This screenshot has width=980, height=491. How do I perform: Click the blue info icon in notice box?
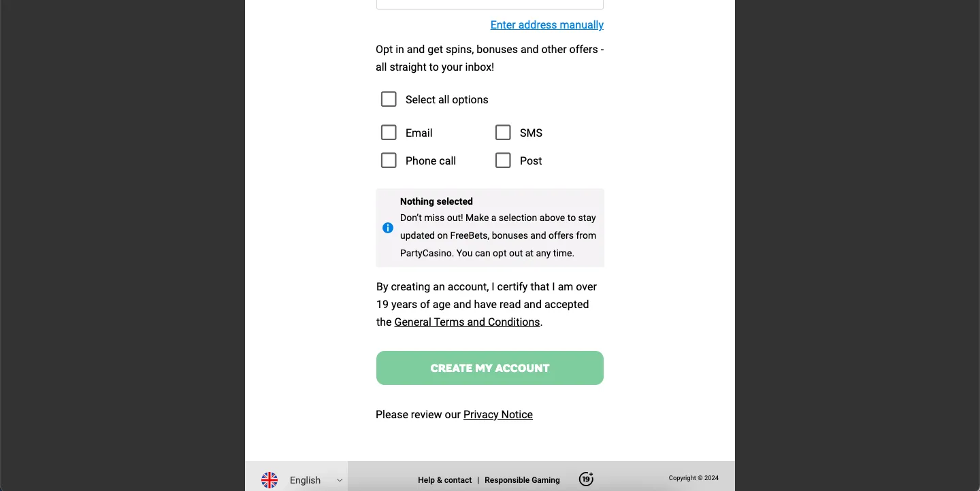388,228
